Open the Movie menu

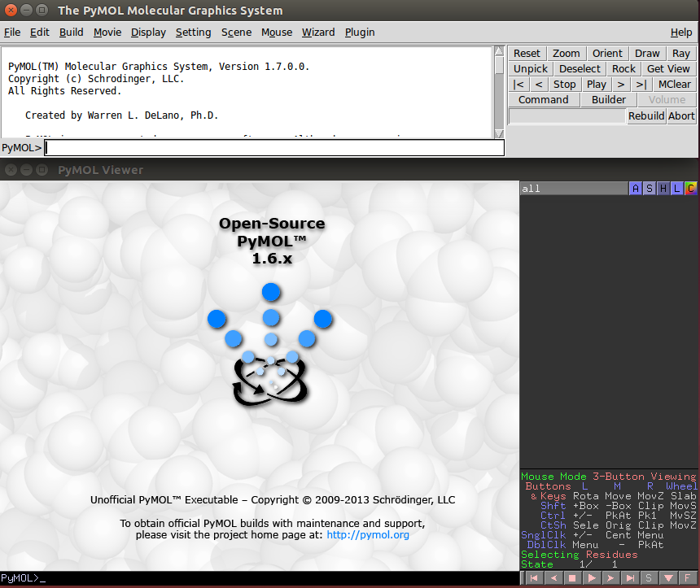107,32
